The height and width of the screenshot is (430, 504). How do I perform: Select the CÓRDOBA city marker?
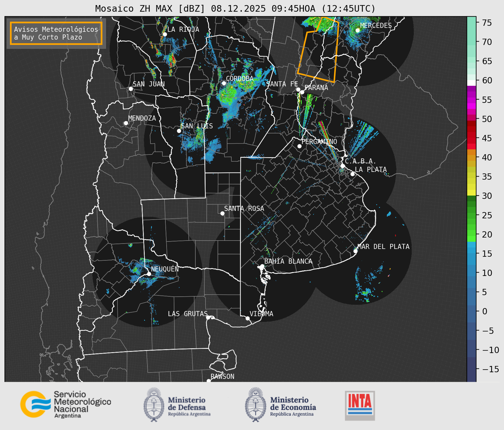[224, 83]
